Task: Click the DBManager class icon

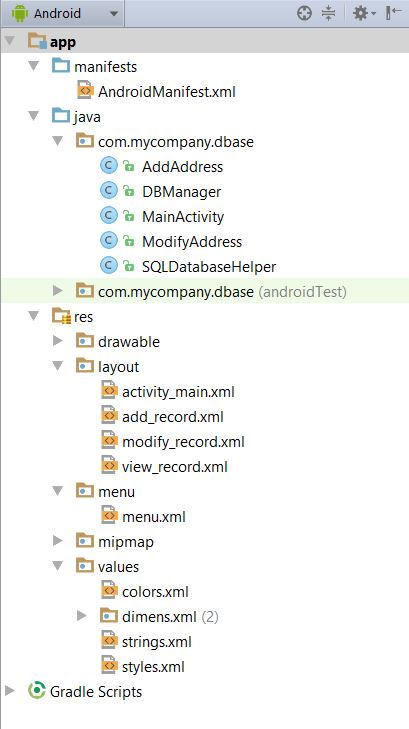Action: 109,191
